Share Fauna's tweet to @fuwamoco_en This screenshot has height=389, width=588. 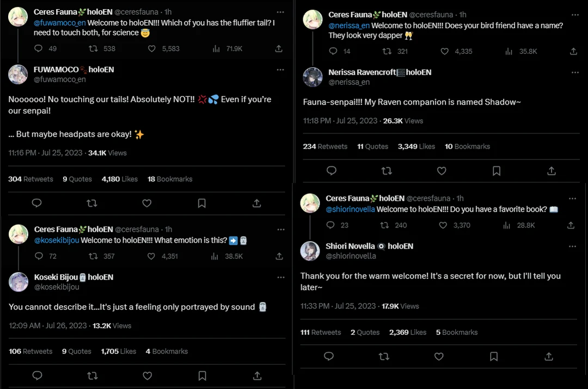point(279,48)
